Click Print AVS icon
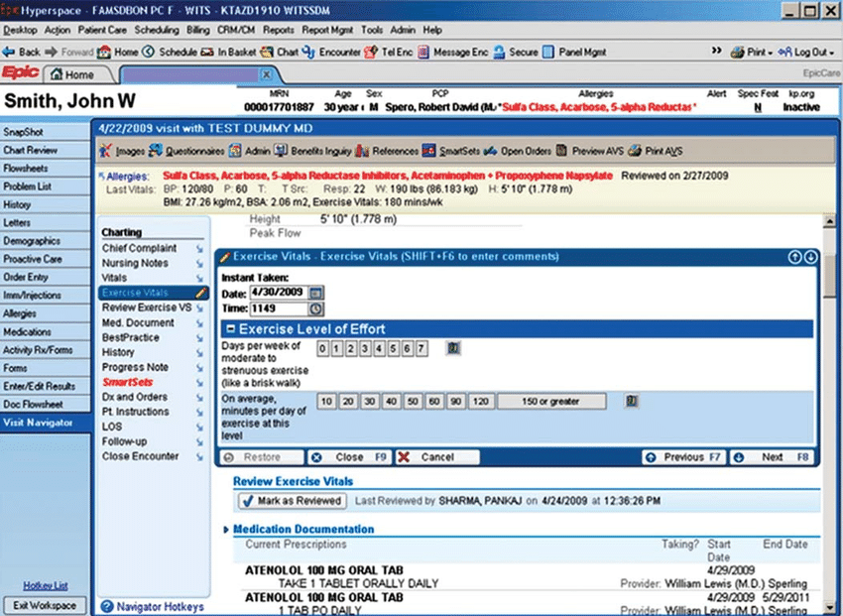Screen dimensions: 843x616 635,151
